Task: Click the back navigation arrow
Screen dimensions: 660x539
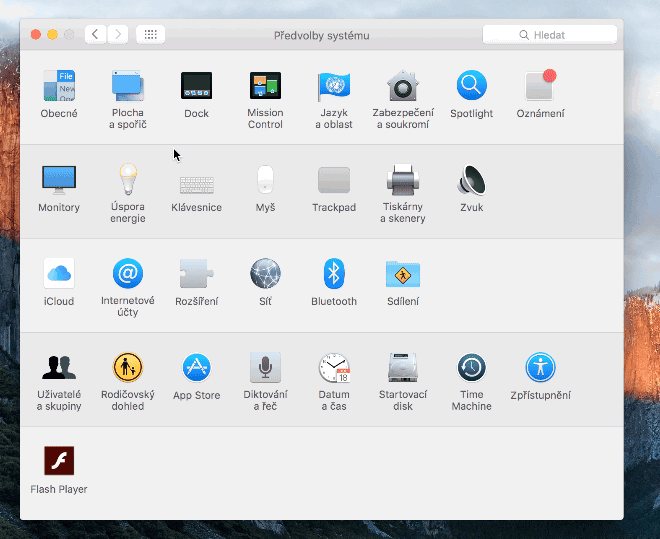Action: [95, 35]
